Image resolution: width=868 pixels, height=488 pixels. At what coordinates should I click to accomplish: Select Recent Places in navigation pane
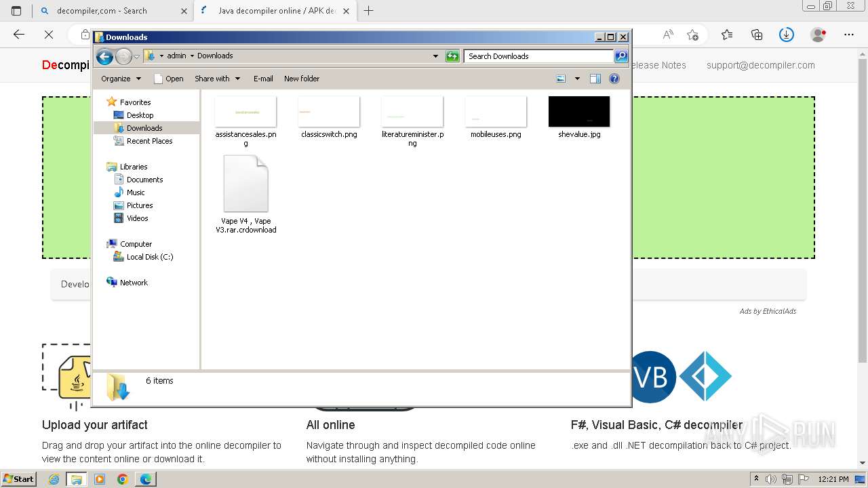(x=149, y=141)
